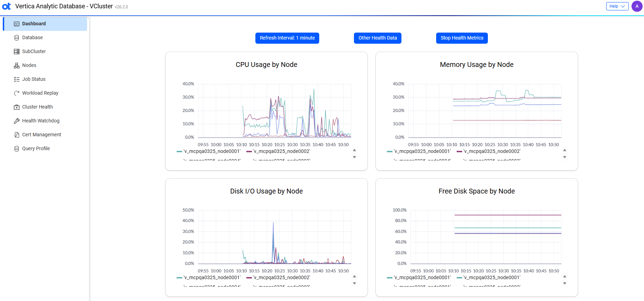Image resolution: width=644 pixels, height=301 pixels.
Task: Click the CPU peak near 10:40
Action: pyautogui.click(x=314, y=90)
